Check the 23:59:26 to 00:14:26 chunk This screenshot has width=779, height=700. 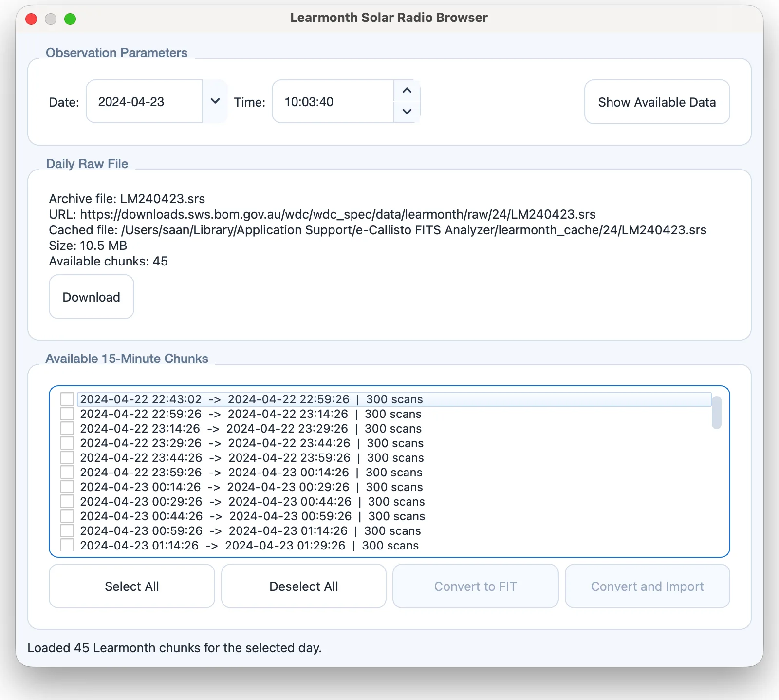(67, 472)
